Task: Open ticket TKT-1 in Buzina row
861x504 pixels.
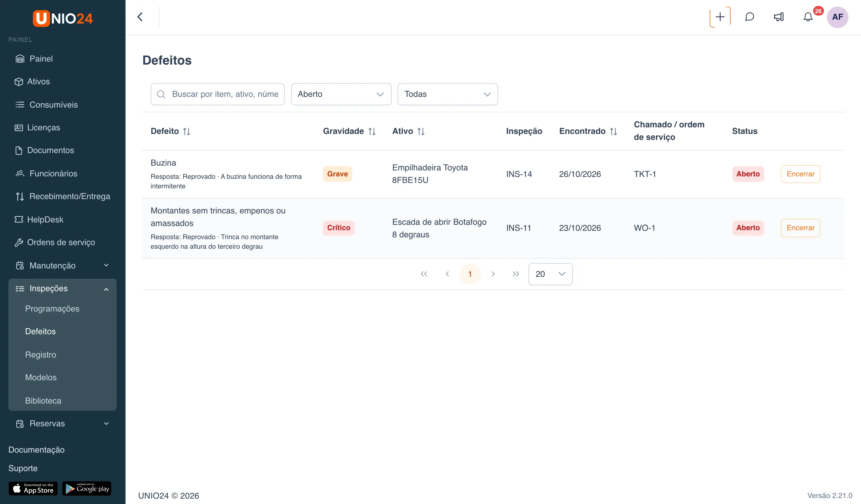Action: tap(645, 174)
